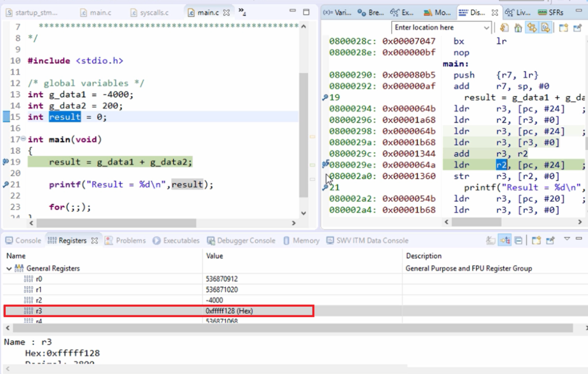Click the r2 value -4000
This screenshot has width=588, height=374.
click(x=214, y=300)
